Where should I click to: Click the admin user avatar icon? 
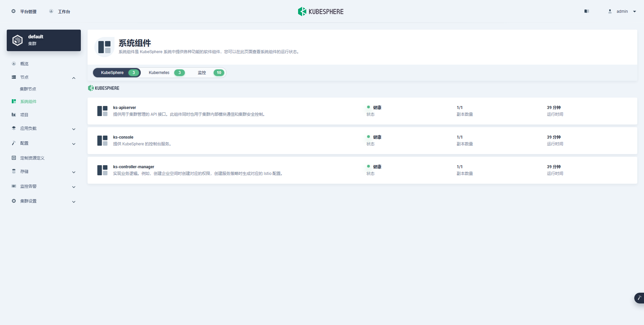[610, 11]
